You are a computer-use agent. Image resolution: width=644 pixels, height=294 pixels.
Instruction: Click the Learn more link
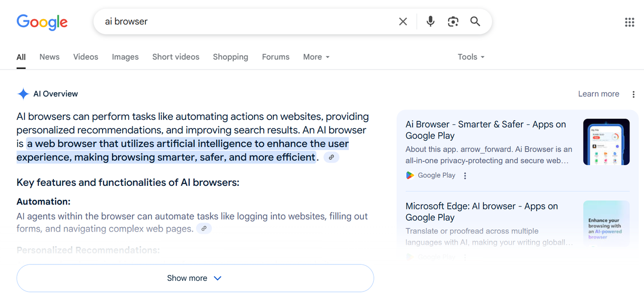(x=598, y=94)
